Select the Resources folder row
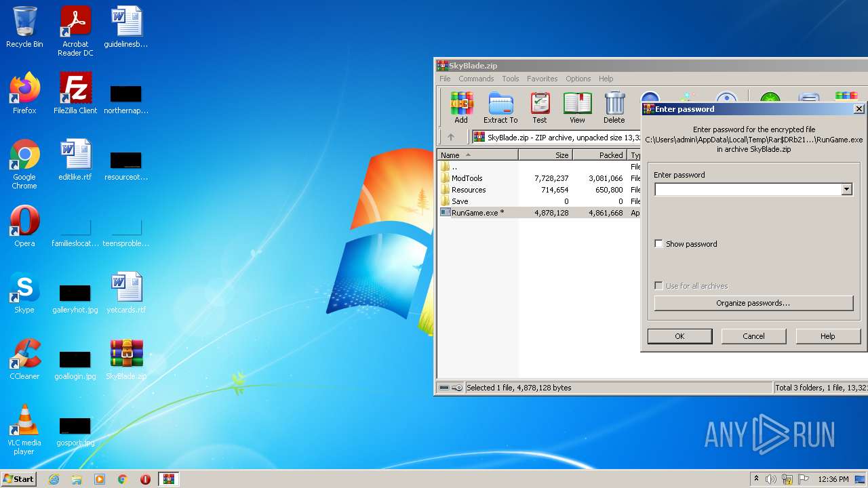The image size is (868, 488). pos(539,190)
